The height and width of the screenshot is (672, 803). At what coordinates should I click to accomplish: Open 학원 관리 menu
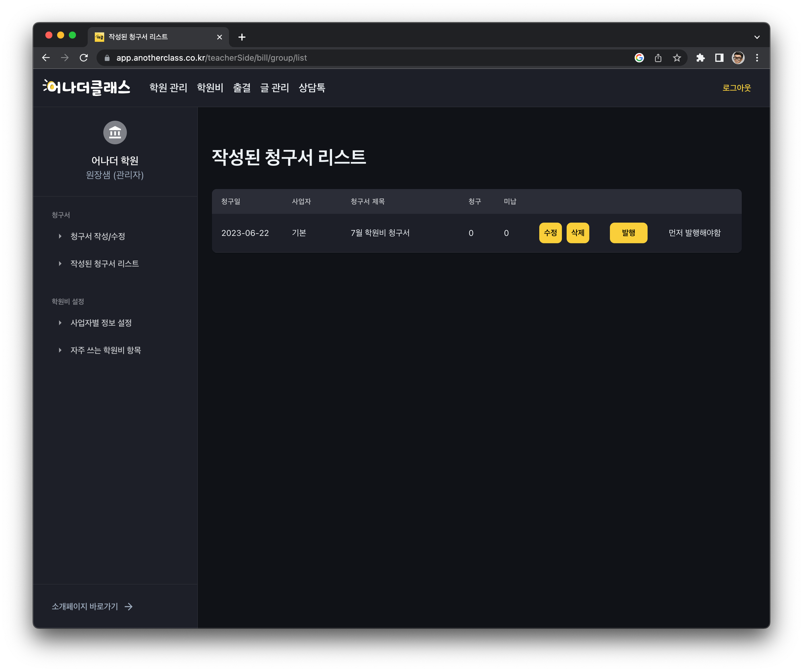[x=168, y=88]
